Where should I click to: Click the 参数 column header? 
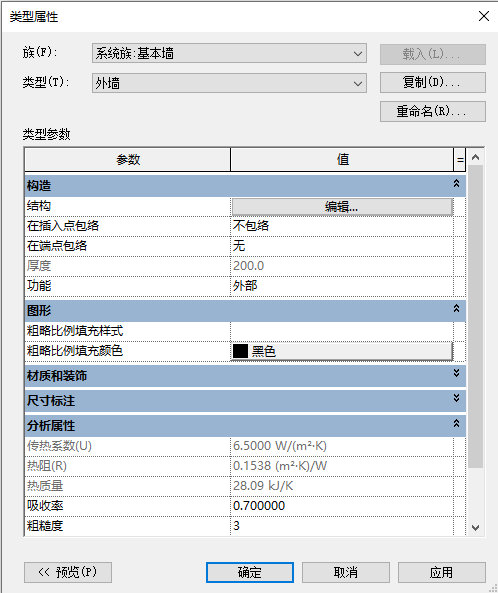point(127,160)
